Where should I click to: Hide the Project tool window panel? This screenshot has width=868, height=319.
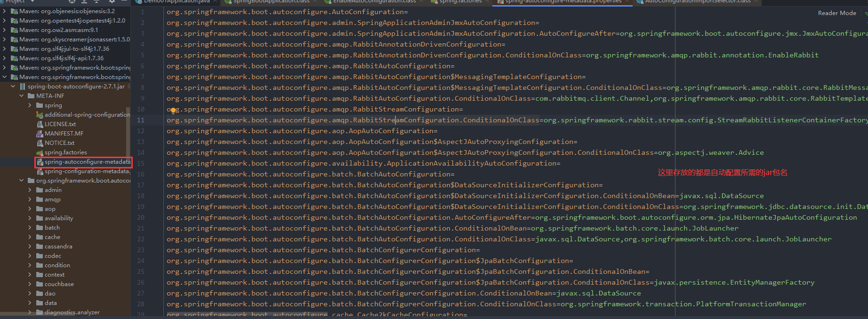pyautogui.click(x=124, y=1)
